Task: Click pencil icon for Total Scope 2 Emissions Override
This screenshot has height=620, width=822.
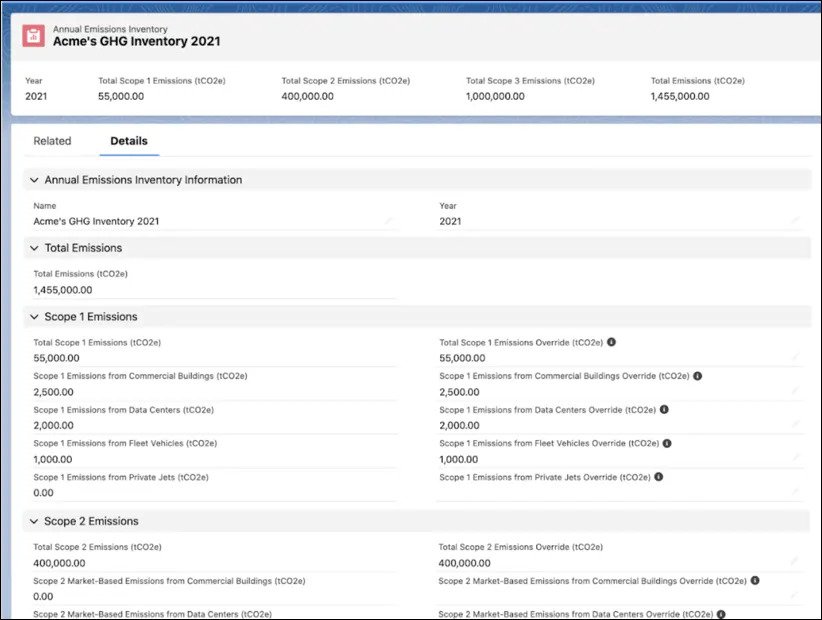Action: pyautogui.click(x=795, y=562)
